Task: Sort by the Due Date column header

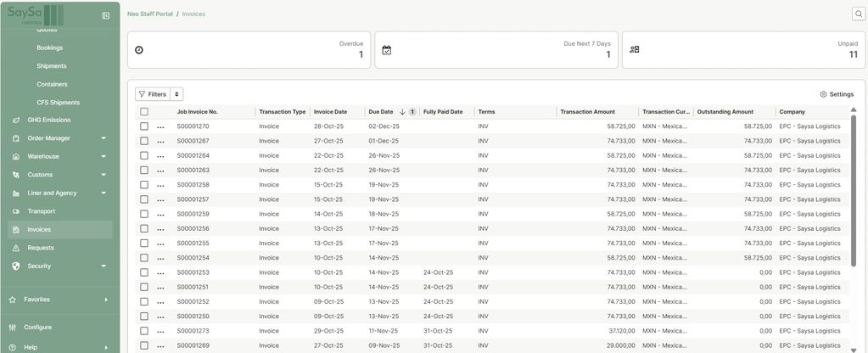Action: (381, 112)
